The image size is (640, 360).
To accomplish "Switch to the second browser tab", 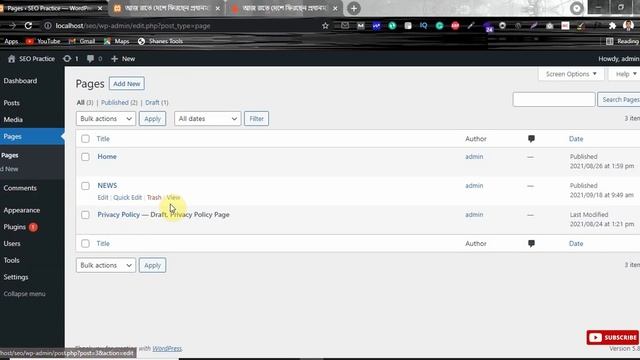I will [167, 9].
